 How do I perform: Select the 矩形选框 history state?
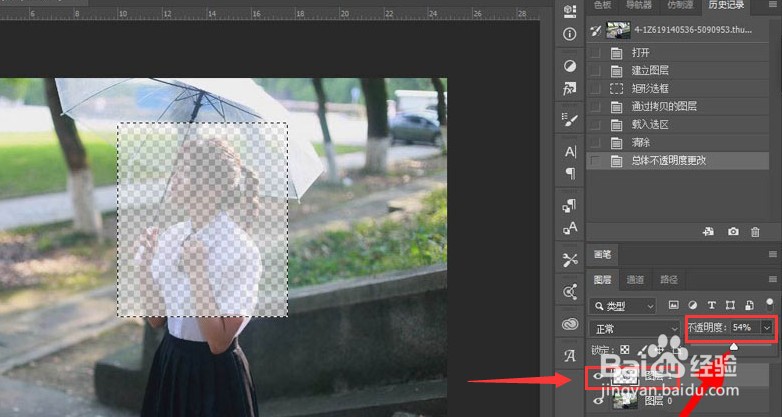click(678, 89)
